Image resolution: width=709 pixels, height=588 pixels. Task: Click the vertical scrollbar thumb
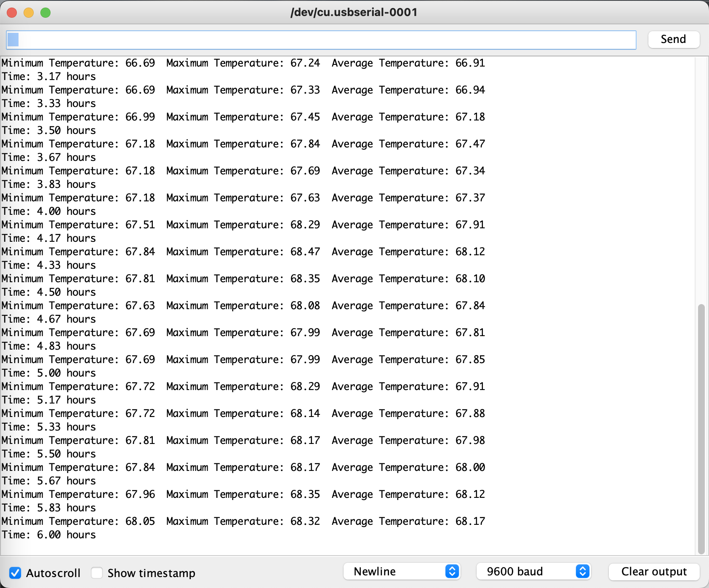pyautogui.click(x=701, y=428)
